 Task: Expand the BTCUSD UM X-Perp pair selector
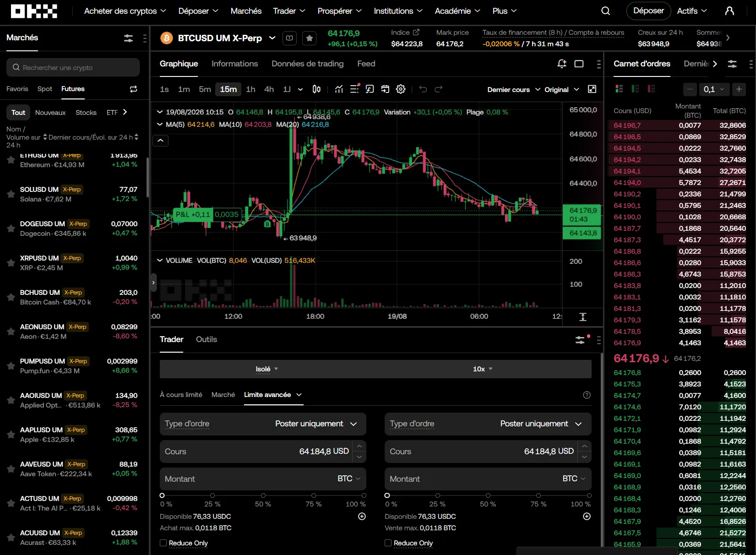[x=272, y=38]
